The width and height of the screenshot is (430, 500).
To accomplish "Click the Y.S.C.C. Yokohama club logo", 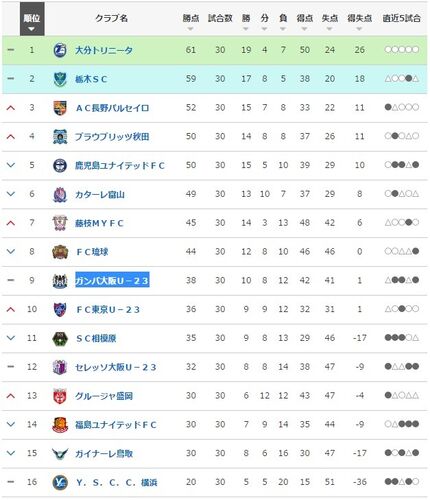I will (x=60, y=482).
